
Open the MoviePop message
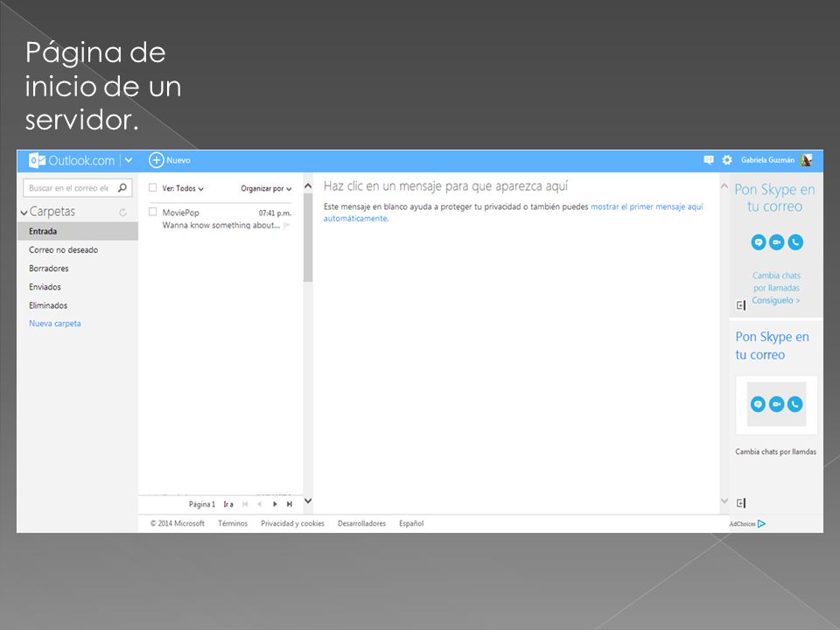pyautogui.click(x=220, y=219)
